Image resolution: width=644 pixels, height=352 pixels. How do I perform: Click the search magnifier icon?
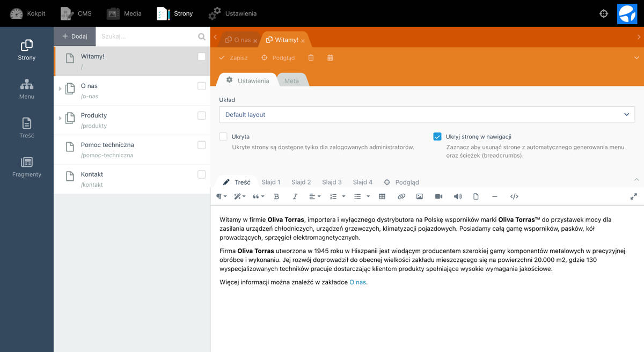tap(202, 37)
